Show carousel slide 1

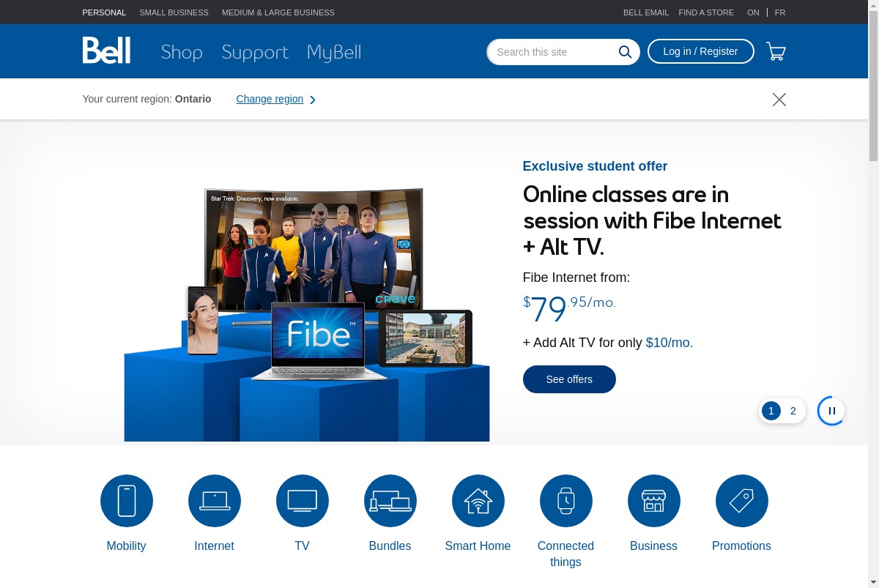[771, 411]
